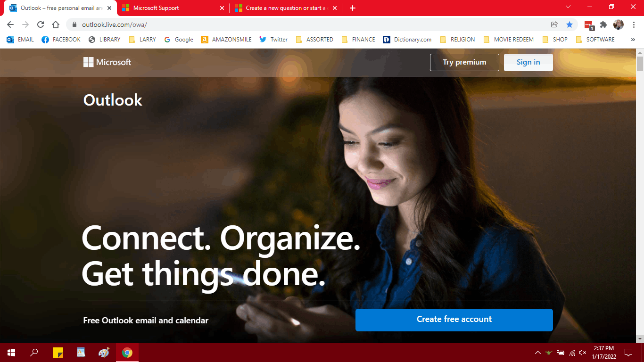The width and height of the screenshot is (644, 362).
Task: Click the browser forward arrow
Action: 25,25
